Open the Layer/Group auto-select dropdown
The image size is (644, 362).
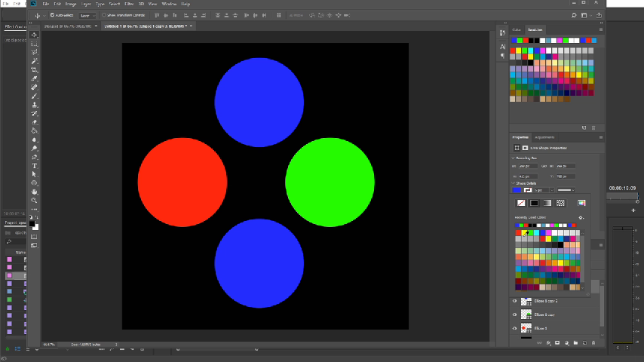(x=87, y=15)
